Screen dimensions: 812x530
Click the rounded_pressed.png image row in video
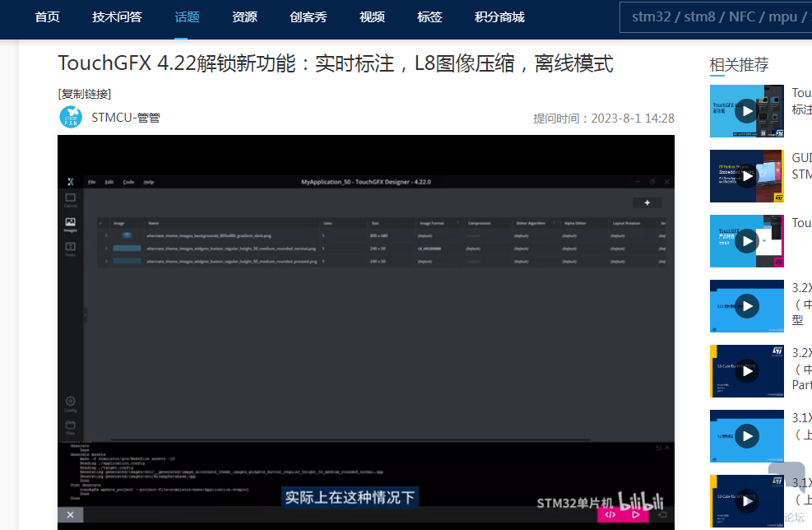point(383,262)
